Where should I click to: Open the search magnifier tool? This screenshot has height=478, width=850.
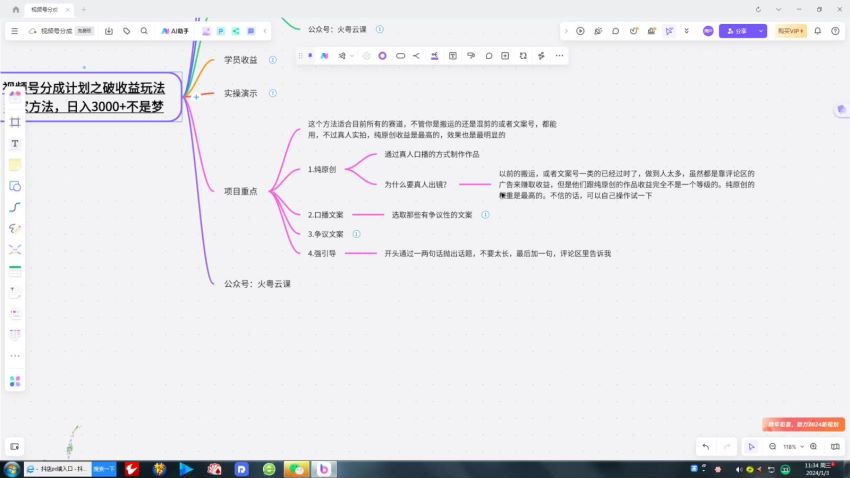(x=144, y=31)
